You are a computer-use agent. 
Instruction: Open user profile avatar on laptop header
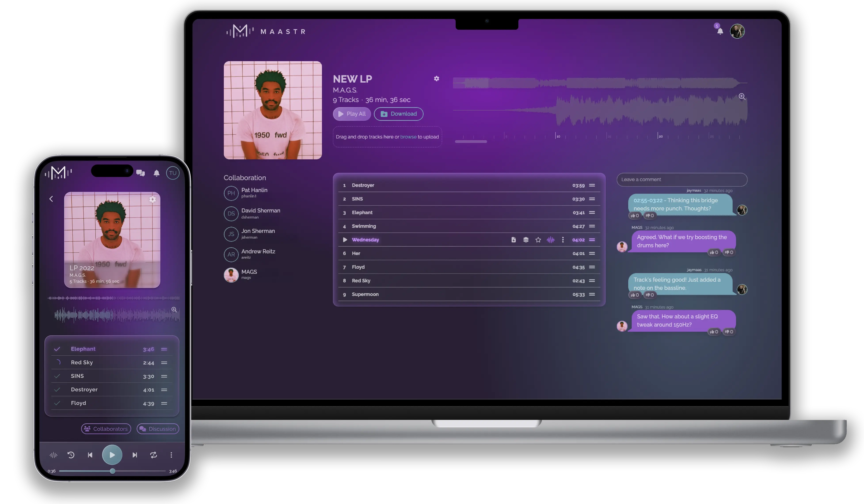point(737,31)
